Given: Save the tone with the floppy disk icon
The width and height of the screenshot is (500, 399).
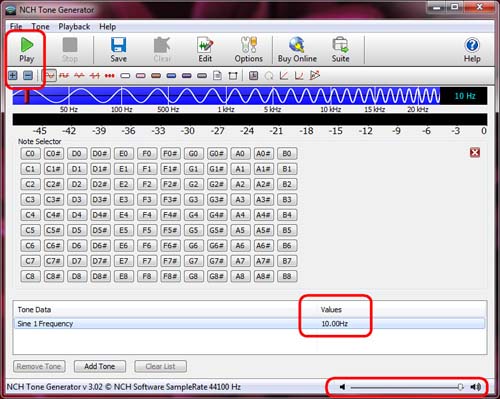Looking at the screenshot, I should tap(118, 50).
